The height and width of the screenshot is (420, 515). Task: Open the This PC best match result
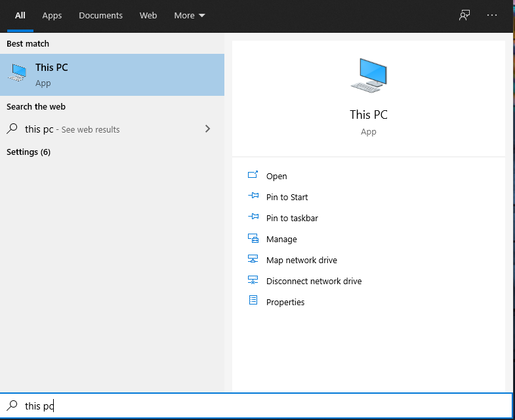tap(112, 75)
